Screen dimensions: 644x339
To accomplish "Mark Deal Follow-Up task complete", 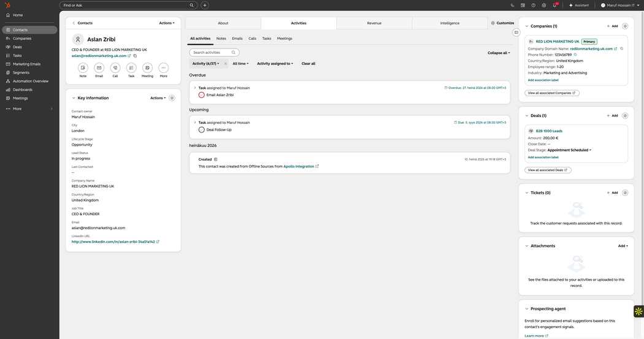I will 201,130.
